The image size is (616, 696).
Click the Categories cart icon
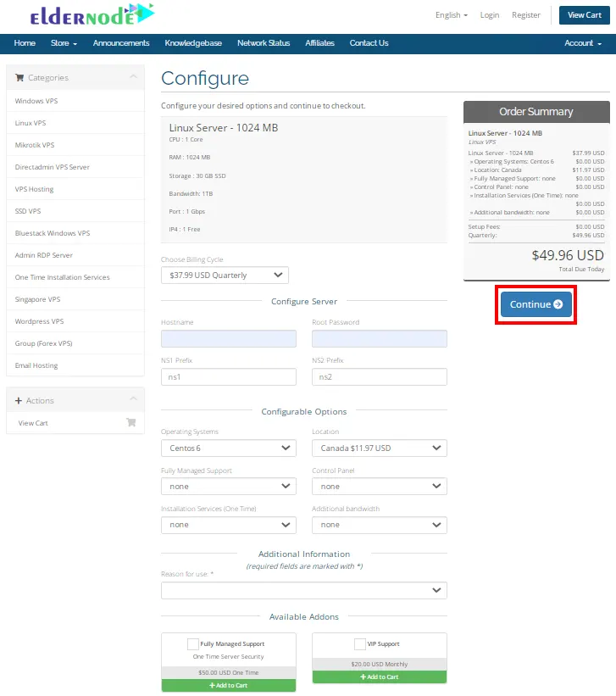click(x=19, y=78)
